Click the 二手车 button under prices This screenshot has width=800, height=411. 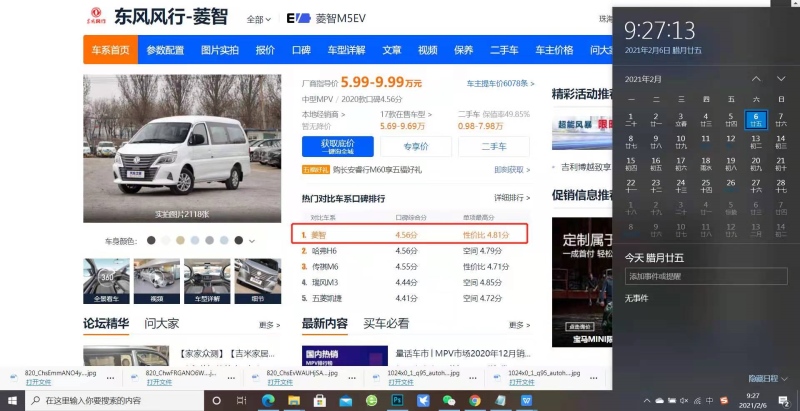[494, 146]
